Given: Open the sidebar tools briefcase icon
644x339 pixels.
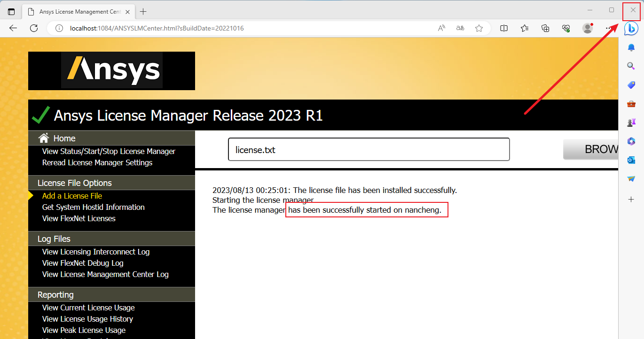Looking at the screenshot, I should point(631,104).
